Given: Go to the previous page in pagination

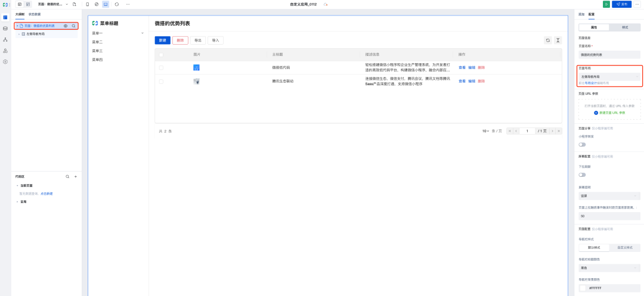Looking at the screenshot, I should pos(516,131).
